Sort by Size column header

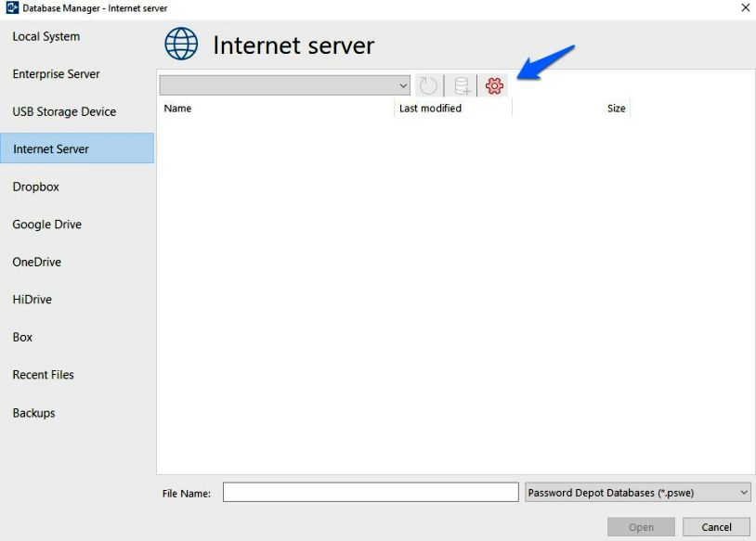click(571, 109)
